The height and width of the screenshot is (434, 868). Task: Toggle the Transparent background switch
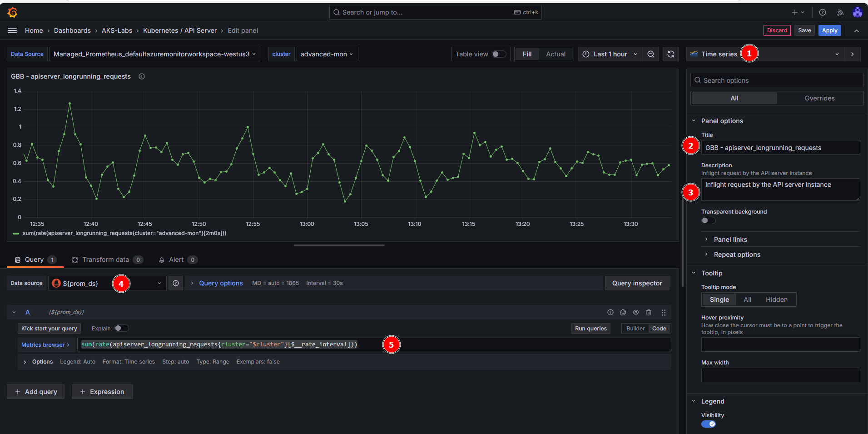[x=708, y=220]
